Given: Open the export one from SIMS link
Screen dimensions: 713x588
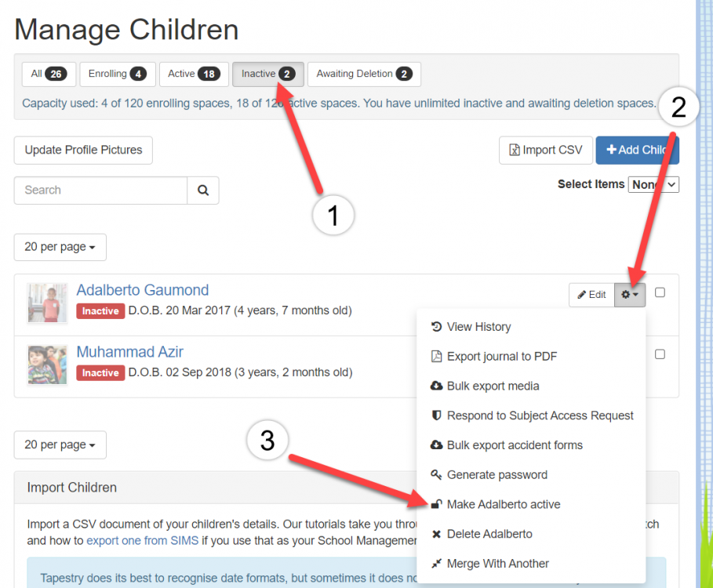Looking at the screenshot, I should pyautogui.click(x=142, y=540).
